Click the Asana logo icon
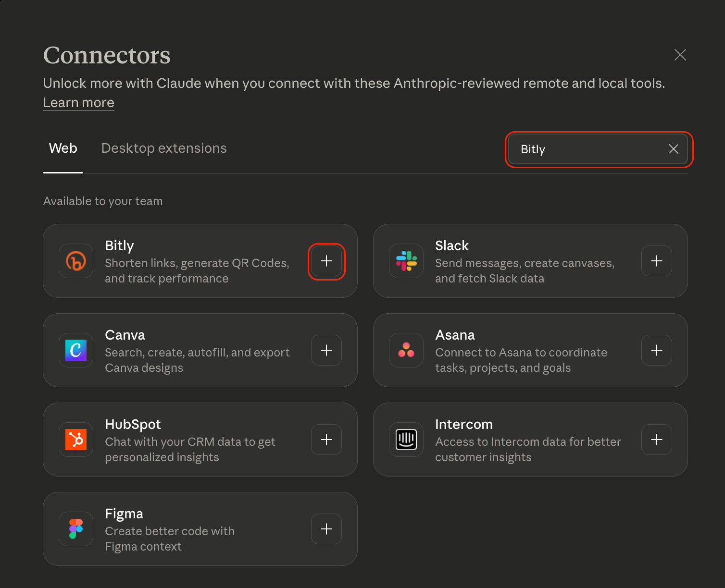Screen dimensions: 725x588 [406, 350]
